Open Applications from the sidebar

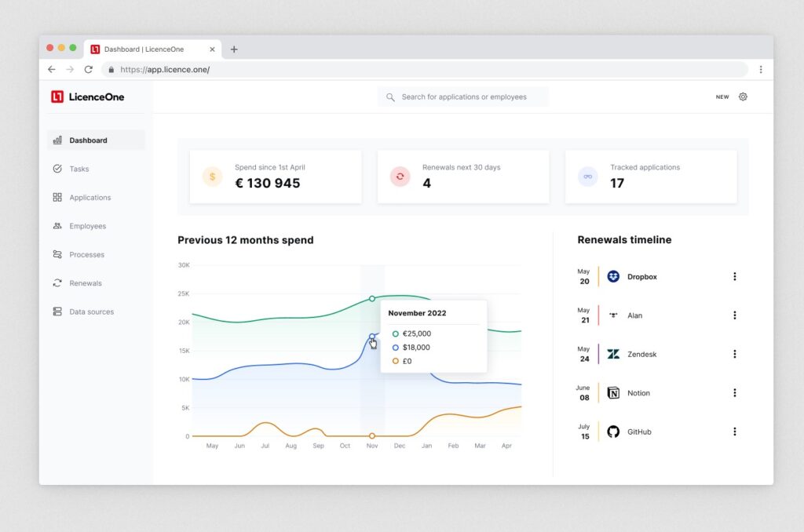pyautogui.click(x=90, y=198)
